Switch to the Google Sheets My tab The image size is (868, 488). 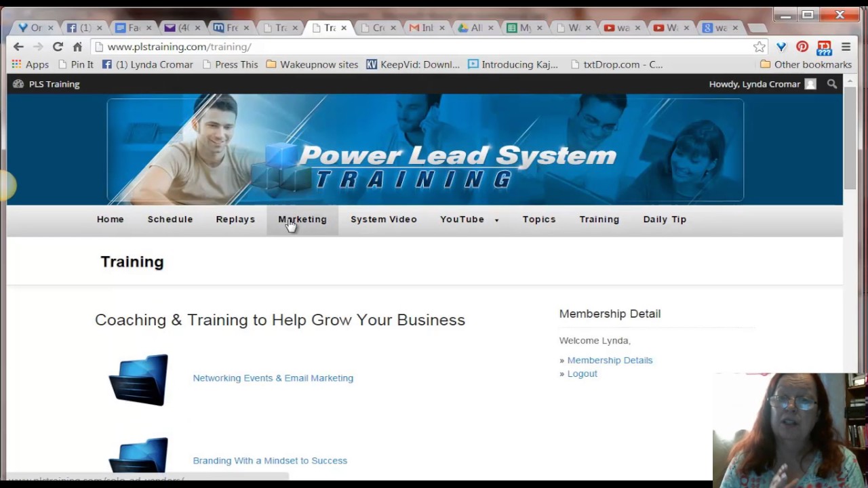[x=525, y=28]
